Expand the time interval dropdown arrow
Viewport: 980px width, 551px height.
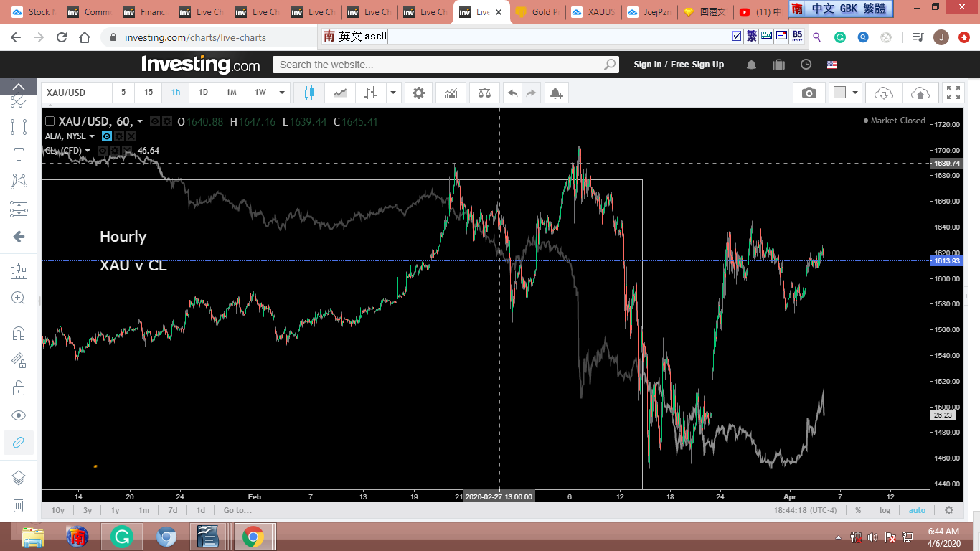(x=282, y=93)
